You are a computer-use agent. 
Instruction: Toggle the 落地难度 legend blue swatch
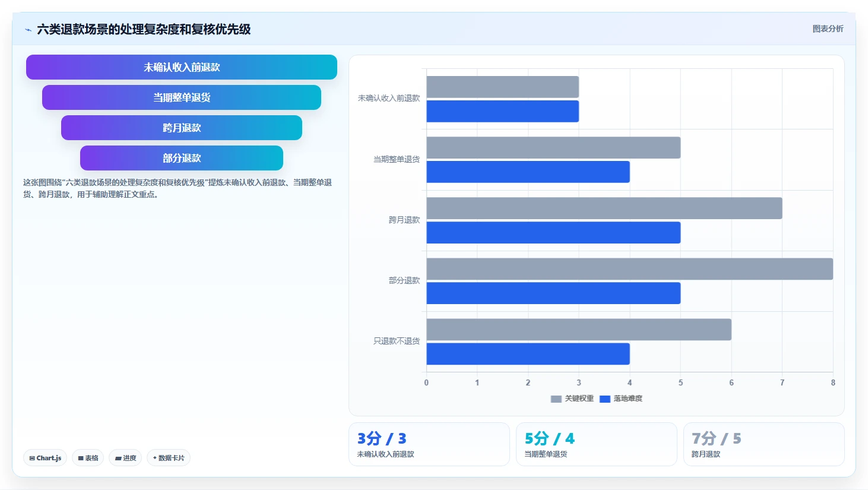[x=605, y=399]
